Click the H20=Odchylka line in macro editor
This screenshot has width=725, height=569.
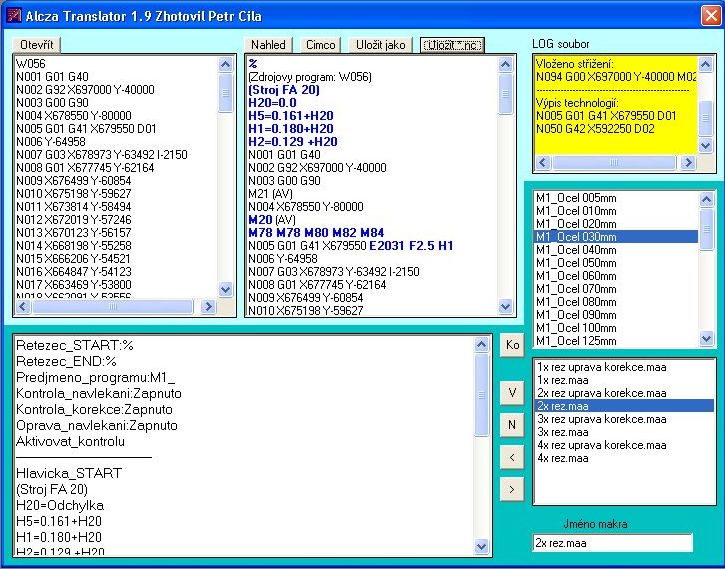click(60, 505)
